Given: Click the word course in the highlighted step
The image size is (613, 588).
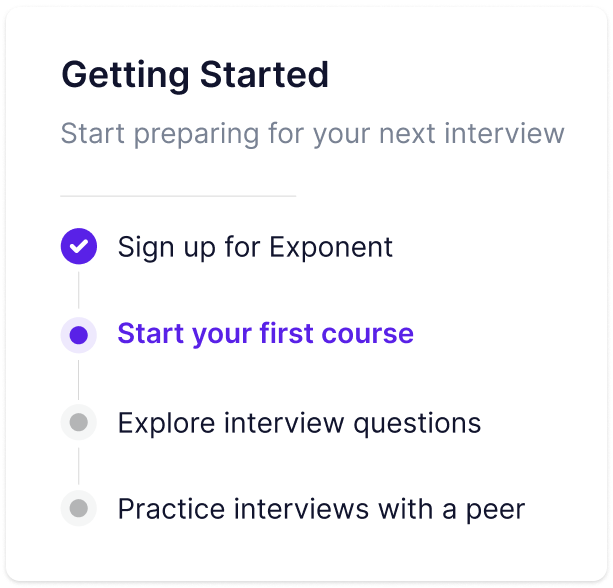Looking at the screenshot, I should point(367,334).
